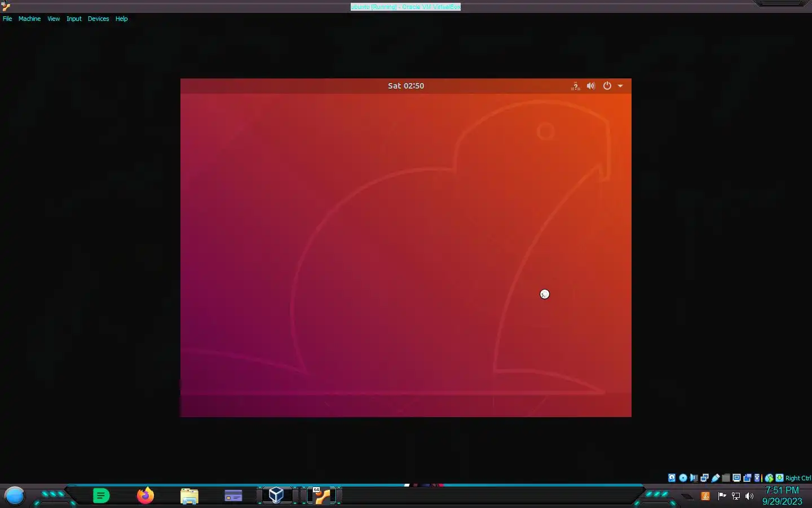Click the CPU virtualization V indicator icon
Viewport: 812px width, 508px height.
coord(757,478)
